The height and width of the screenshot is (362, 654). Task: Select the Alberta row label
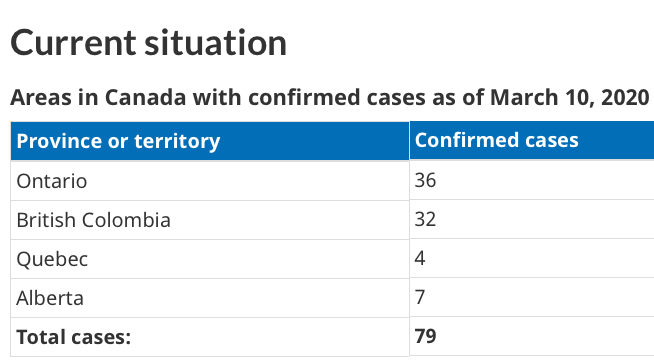point(50,298)
